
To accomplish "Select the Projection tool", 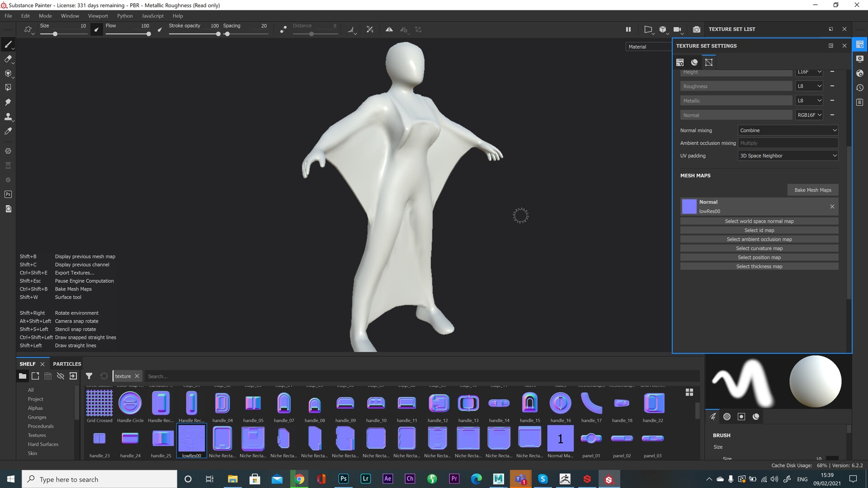I will pyautogui.click(x=8, y=73).
